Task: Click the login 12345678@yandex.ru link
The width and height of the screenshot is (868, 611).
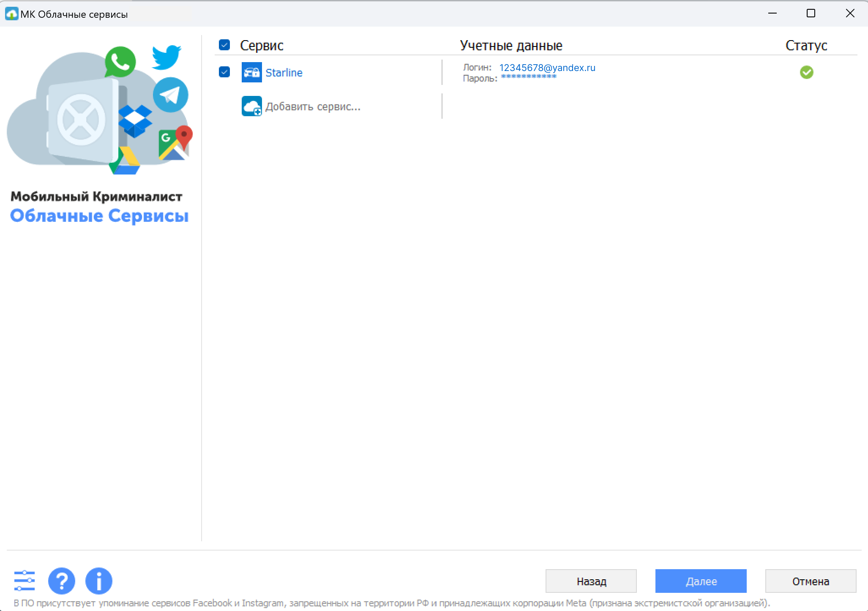Action: click(547, 68)
